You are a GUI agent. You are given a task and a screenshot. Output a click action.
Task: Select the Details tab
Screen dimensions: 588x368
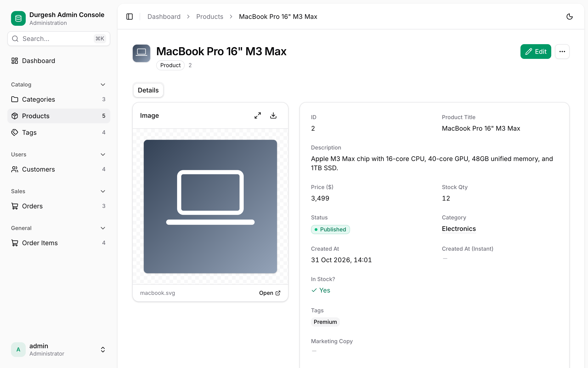click(148, 90)
